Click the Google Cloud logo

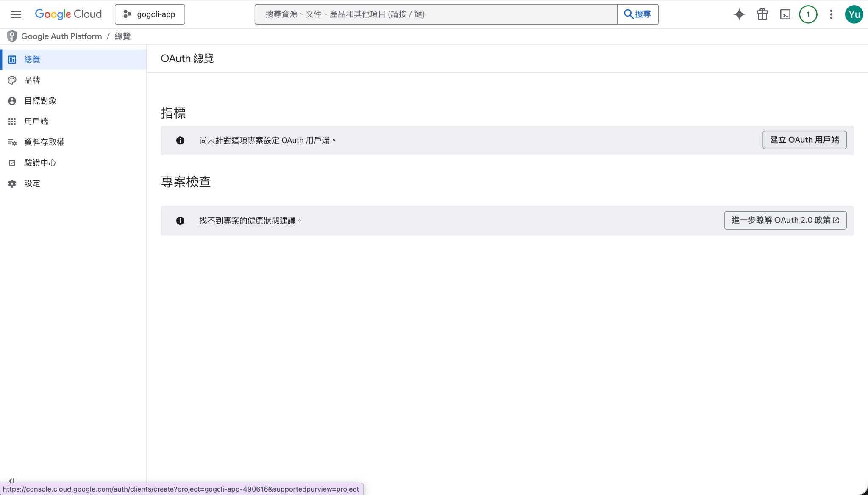68,14
